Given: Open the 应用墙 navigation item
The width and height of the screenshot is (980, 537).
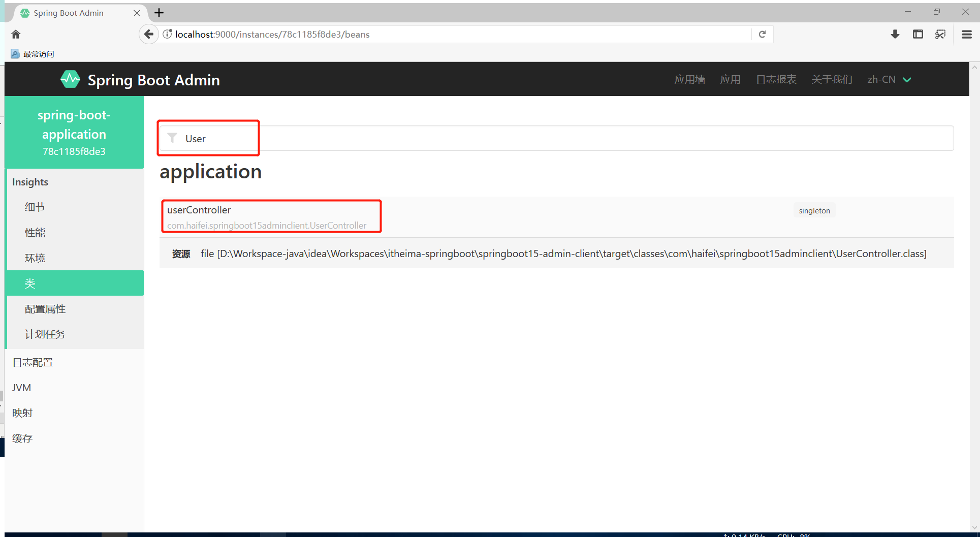Looking at the screenshot, I should [x=689, y=79].
